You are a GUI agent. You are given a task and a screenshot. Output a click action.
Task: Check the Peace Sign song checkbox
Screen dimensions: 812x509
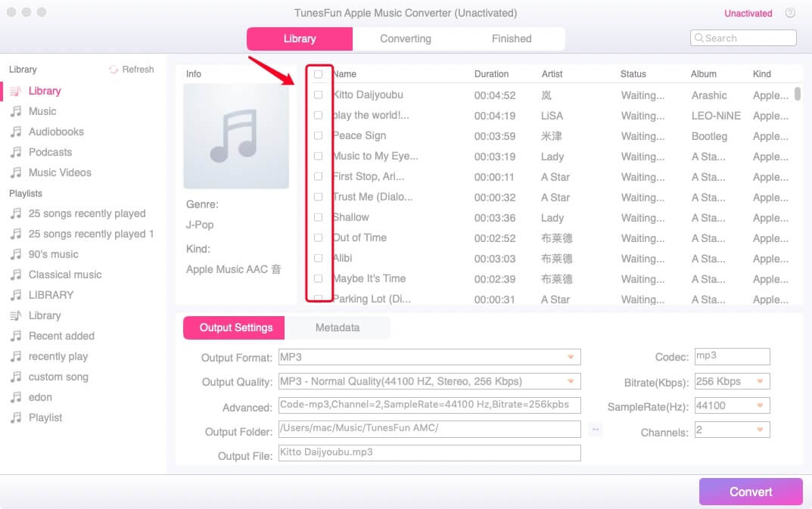coord(318,135)
